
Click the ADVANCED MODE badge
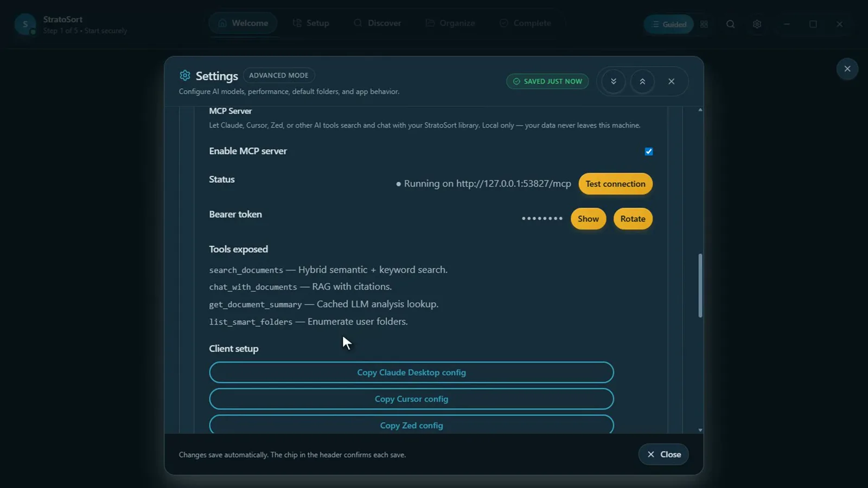pos(279,75)
